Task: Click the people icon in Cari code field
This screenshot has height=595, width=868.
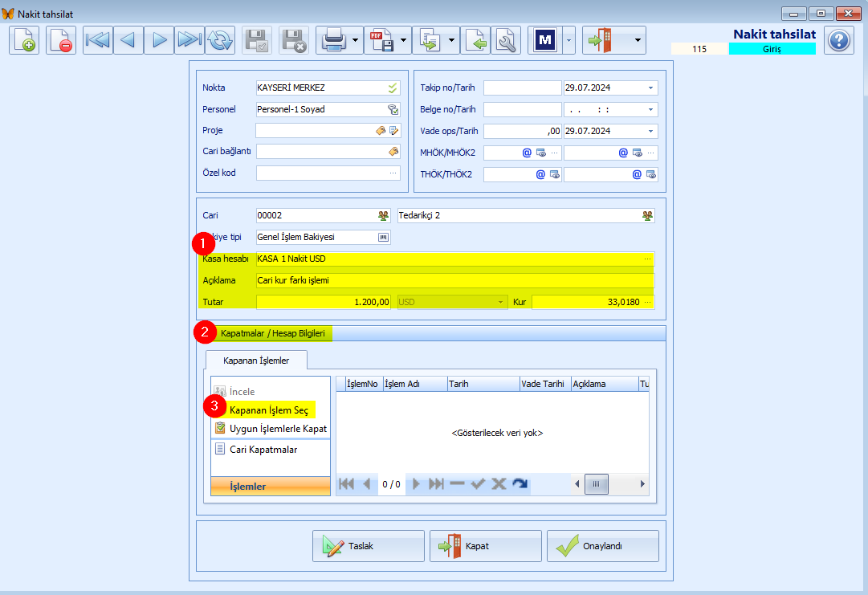Action: click(383, 215)
